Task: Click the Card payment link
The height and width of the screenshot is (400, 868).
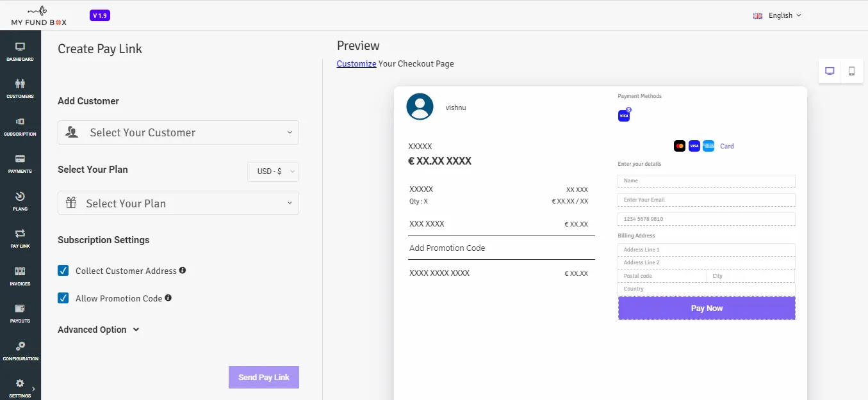Action: click(x=727, y=146)
